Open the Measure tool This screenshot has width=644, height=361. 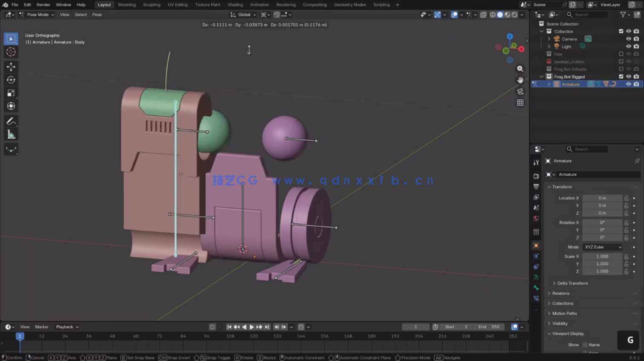[11, 134]
